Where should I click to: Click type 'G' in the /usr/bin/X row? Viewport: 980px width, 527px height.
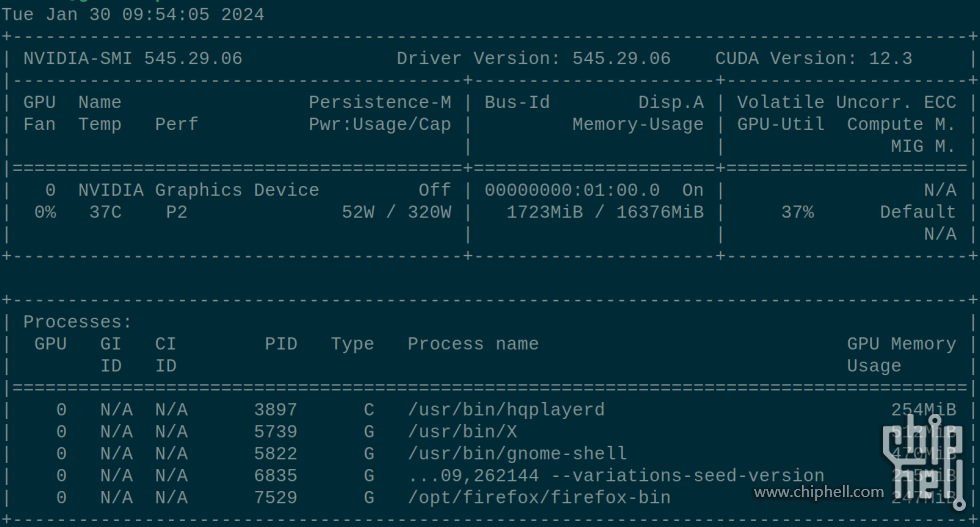(x=369, y=432)
